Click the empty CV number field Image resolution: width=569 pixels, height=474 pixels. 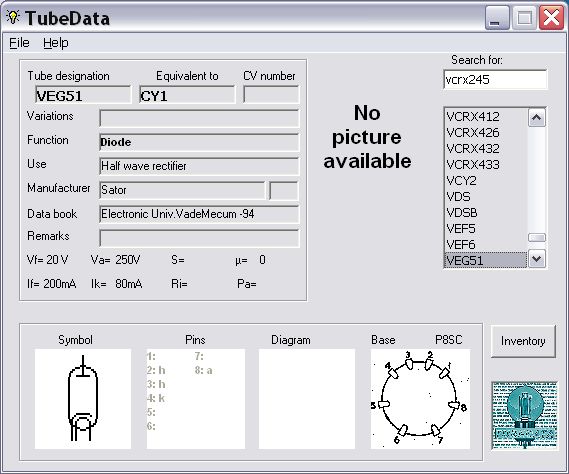pos(271,95)
